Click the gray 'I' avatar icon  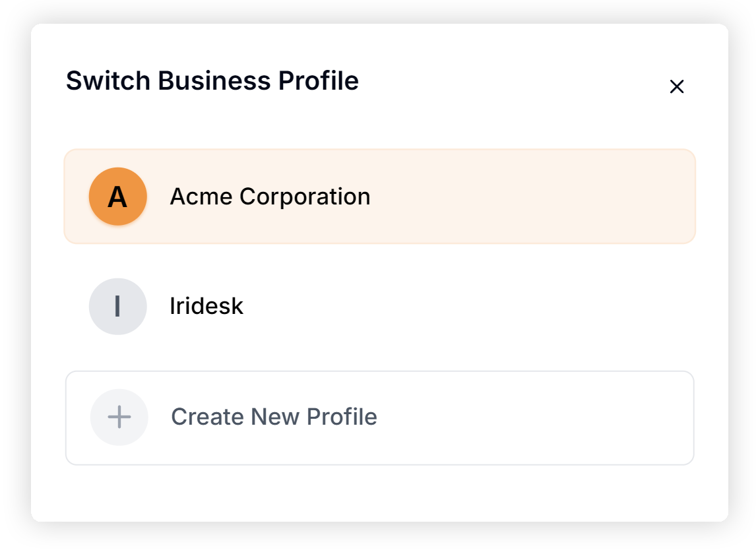(x=117, y=307)
